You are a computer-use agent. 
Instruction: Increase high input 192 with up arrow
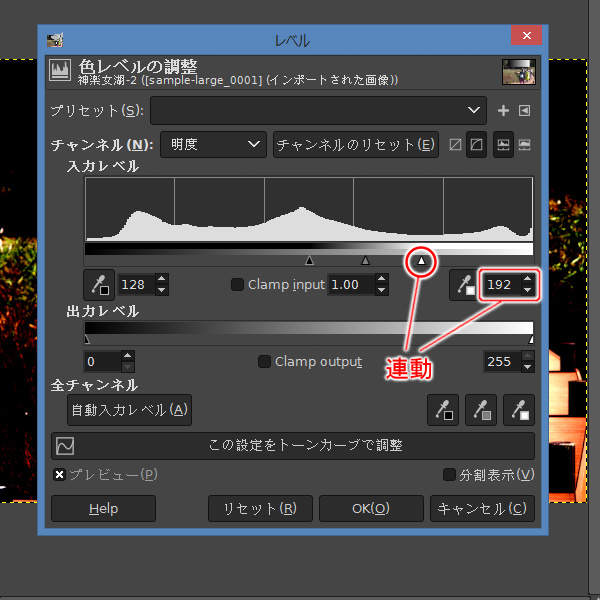point(528,279)
